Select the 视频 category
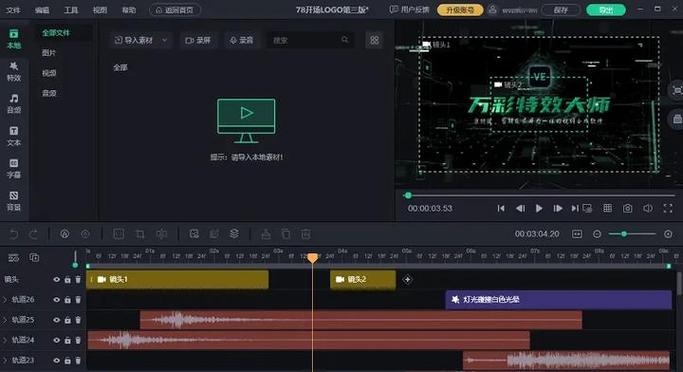Image resolution: width=683 pixels, height=372 pixels. (49, 73)
